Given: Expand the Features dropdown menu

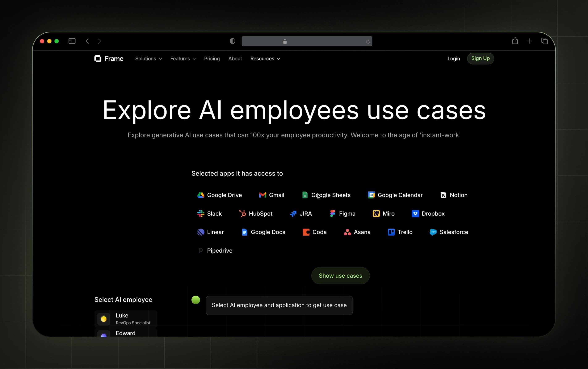Looking at the screenshot, I should point(183,59).
